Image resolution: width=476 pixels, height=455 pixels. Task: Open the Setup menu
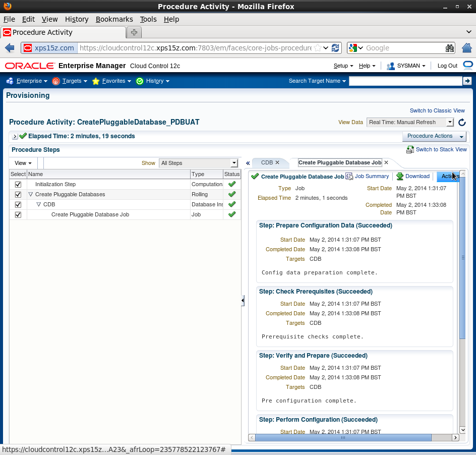(343, 66)
